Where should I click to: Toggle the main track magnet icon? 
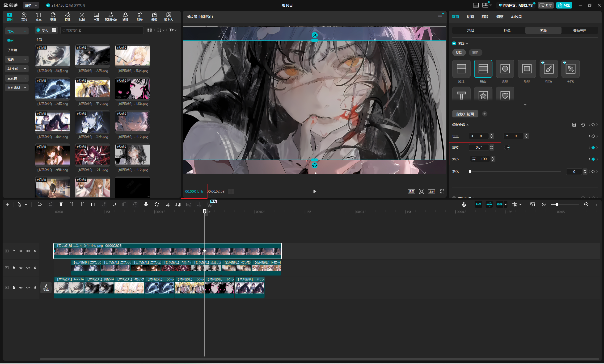(478, 204)
